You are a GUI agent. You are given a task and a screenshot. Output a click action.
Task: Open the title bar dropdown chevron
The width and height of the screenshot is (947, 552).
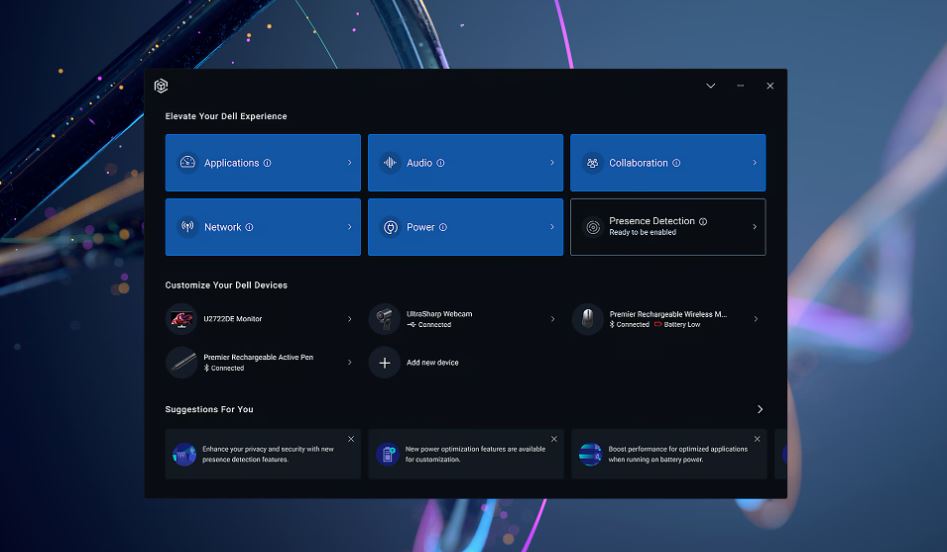(711, 86)
